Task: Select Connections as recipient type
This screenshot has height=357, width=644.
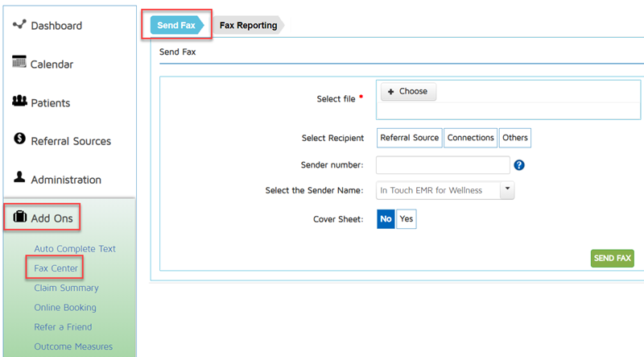Action: click(470, 138)
